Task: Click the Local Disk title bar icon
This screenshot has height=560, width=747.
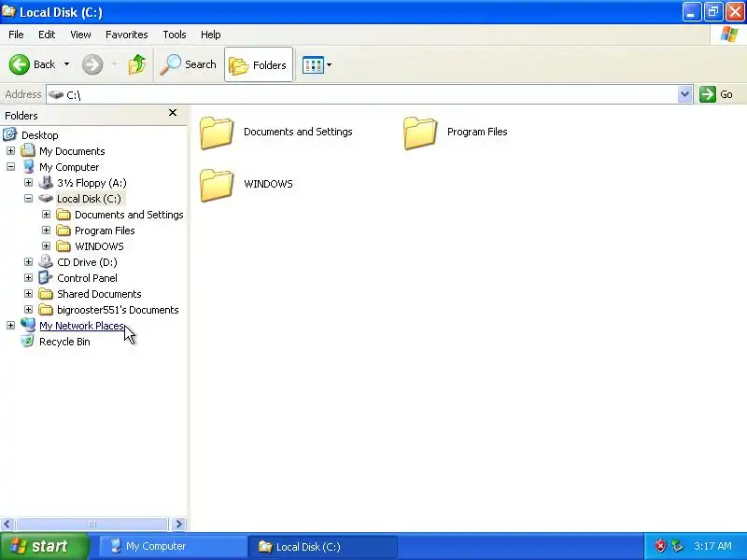Action: (x=8, y=11)
